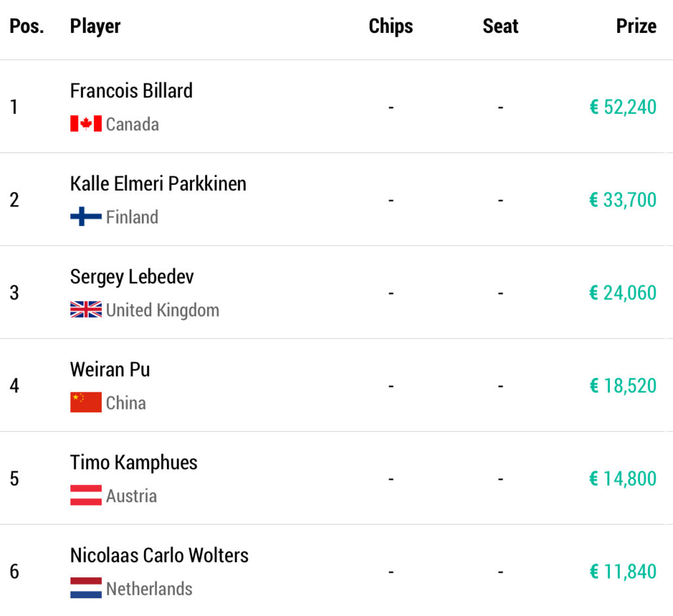Click the United Kingdom flag icon
673x616 pixels.
85,310
